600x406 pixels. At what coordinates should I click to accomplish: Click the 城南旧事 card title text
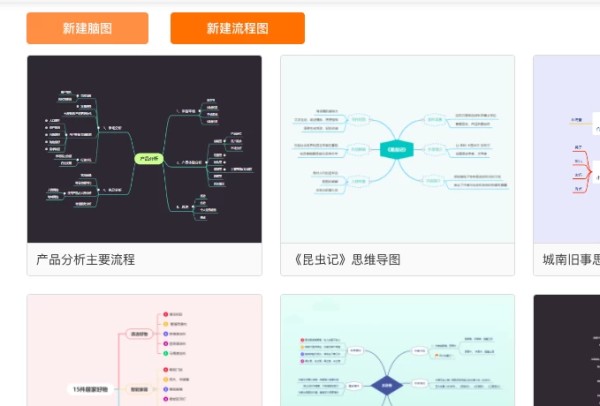[x=571, y=260]
